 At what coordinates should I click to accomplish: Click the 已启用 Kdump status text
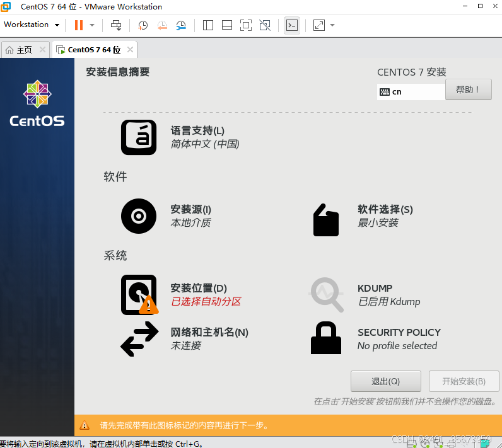(x=389, y=302)
